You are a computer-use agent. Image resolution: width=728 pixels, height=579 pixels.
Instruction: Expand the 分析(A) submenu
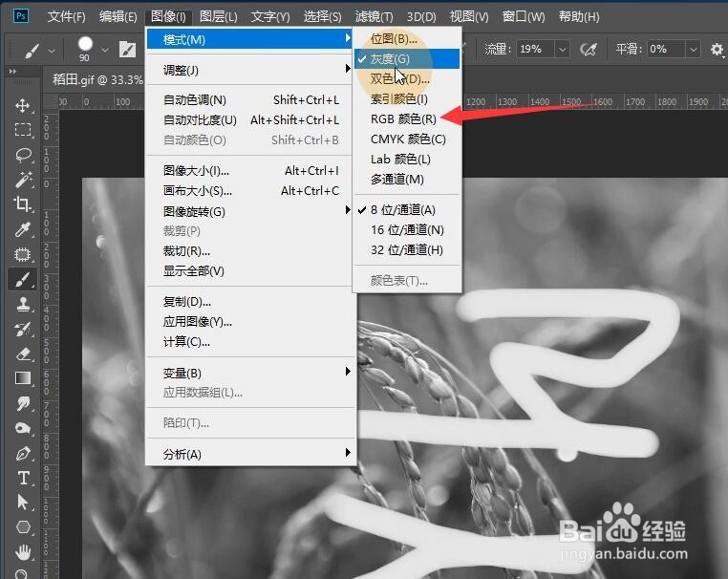point(249,454)
